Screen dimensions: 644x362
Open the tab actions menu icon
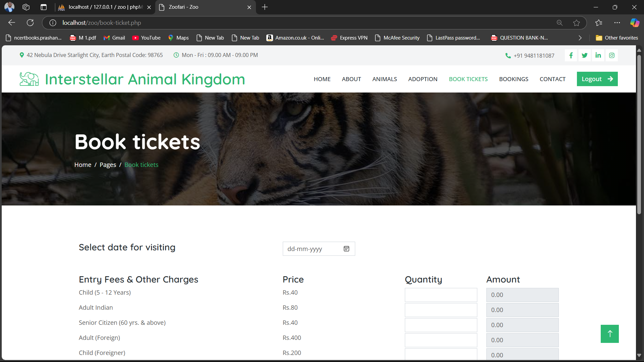(x=43, y=7)
